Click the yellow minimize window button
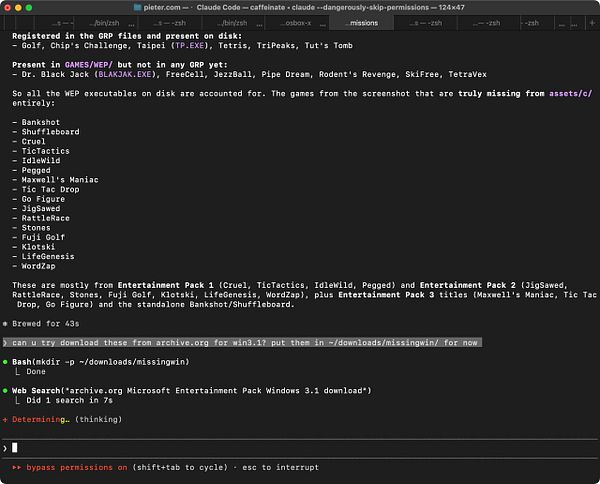 pyautogui.click(x=18, y=7)
